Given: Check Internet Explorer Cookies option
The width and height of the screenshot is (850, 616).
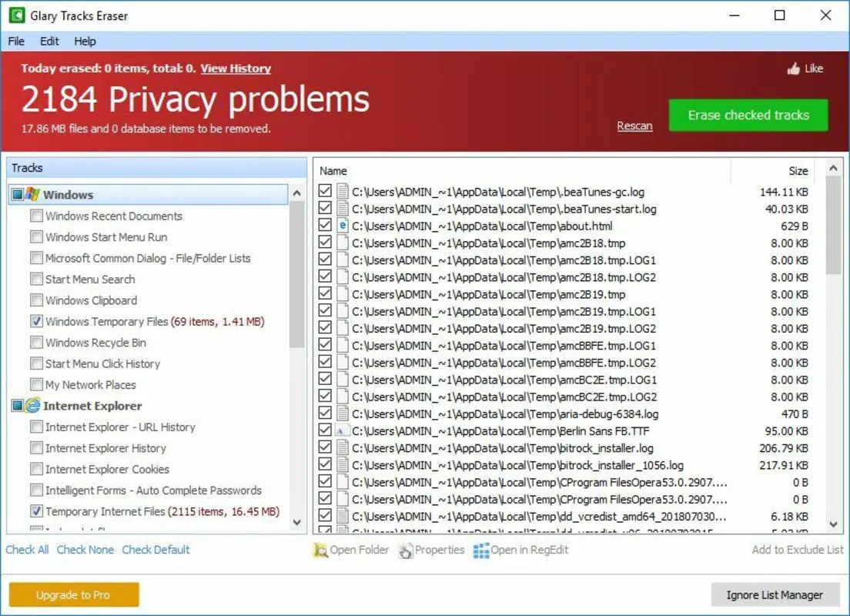Looking at the screenshot, I should tap(36, 468).
